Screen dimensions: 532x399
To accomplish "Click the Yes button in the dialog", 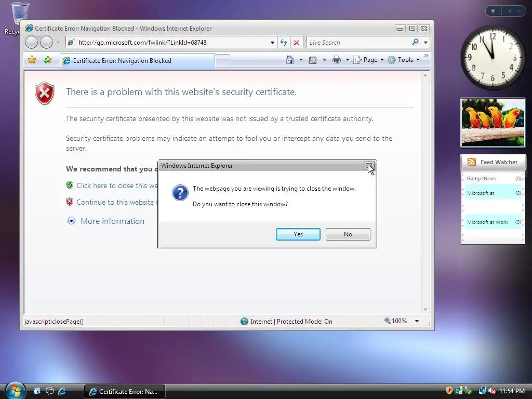I will 298,234.
